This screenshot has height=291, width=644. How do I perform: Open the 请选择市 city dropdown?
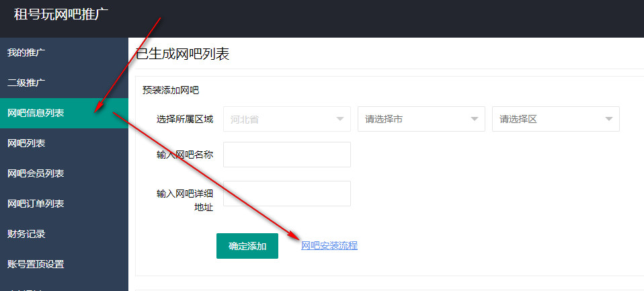(x=421, y=119)
